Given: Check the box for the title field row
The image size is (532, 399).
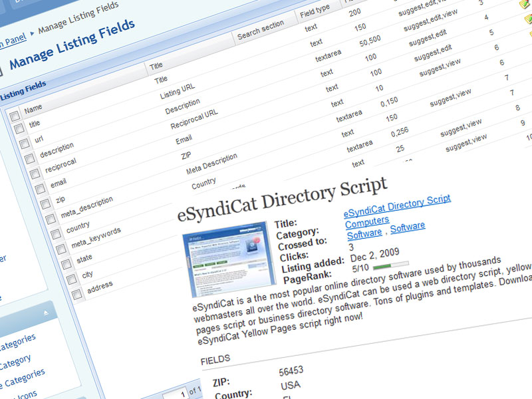Looking at the screenshot, I should tap(19, 128).
